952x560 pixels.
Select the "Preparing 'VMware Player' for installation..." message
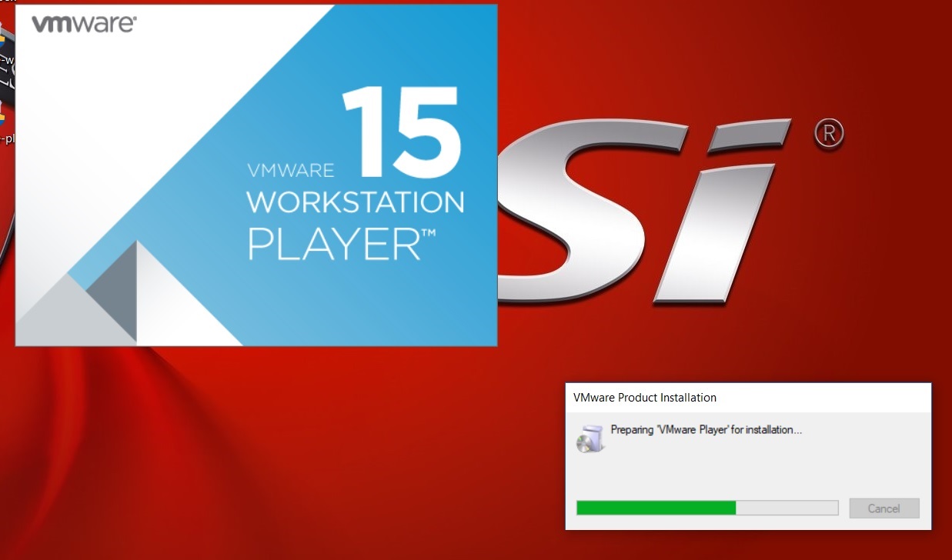[706, 430]
